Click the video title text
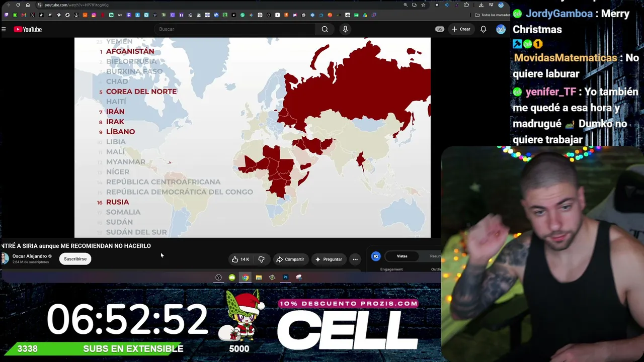This screenshot has height=362, width=644. tap(76, 246)
